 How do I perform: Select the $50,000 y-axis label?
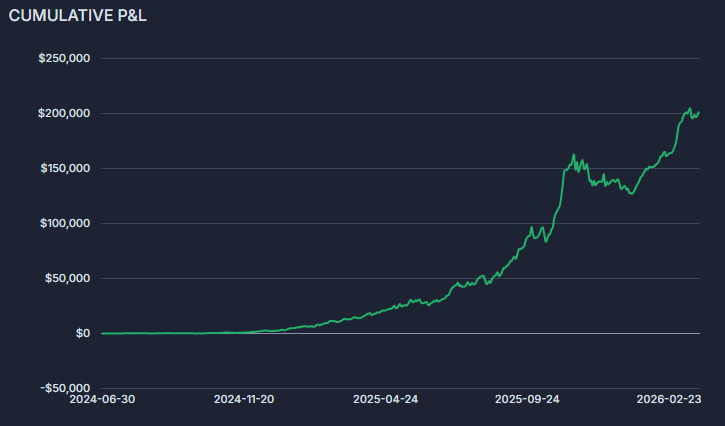click(68, 278)
